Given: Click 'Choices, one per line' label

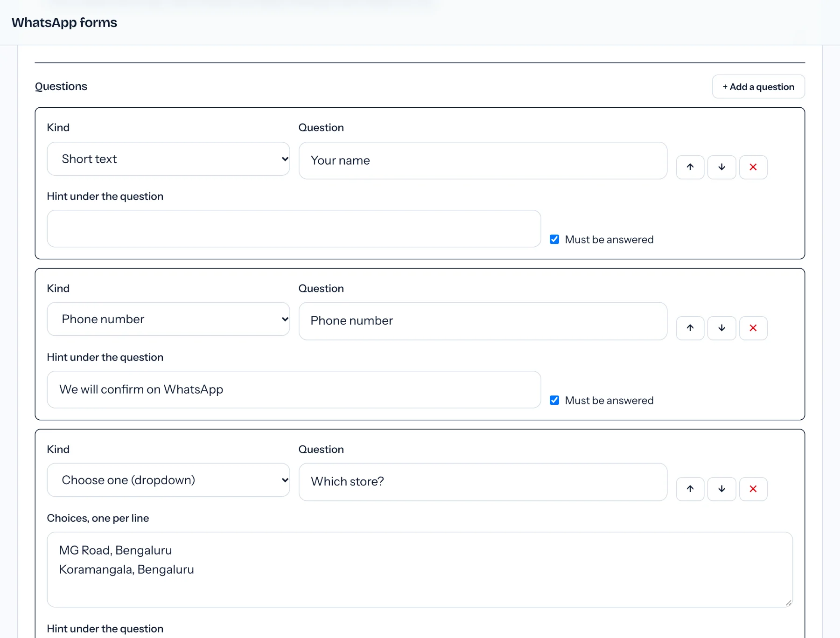Looking at the screenshot, I should pos(98,518).
